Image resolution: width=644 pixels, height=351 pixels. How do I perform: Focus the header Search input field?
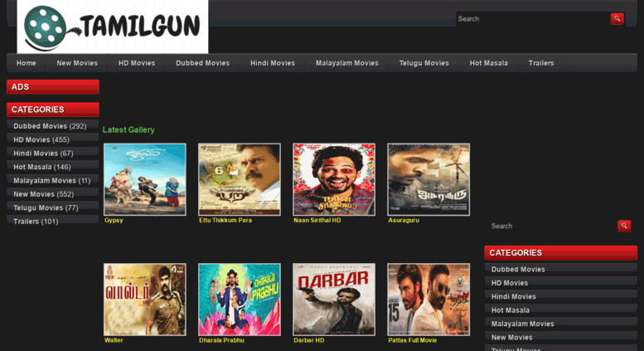[533, 19]
